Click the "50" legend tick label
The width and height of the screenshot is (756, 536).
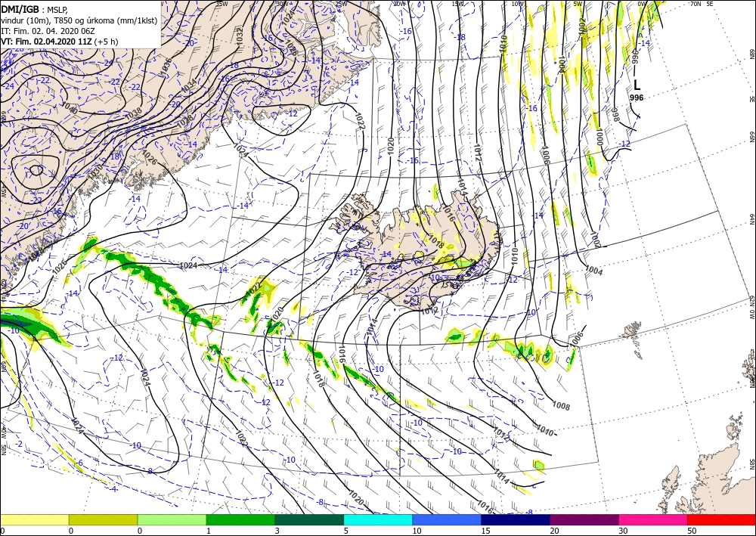(692, 531)
